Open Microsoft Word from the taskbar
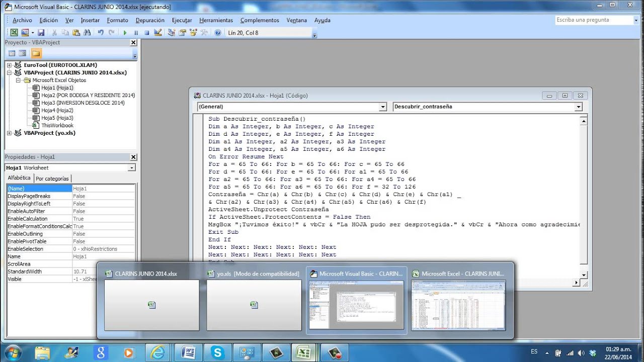This screenshot has width=644, height=362. [x=188, y=352]
